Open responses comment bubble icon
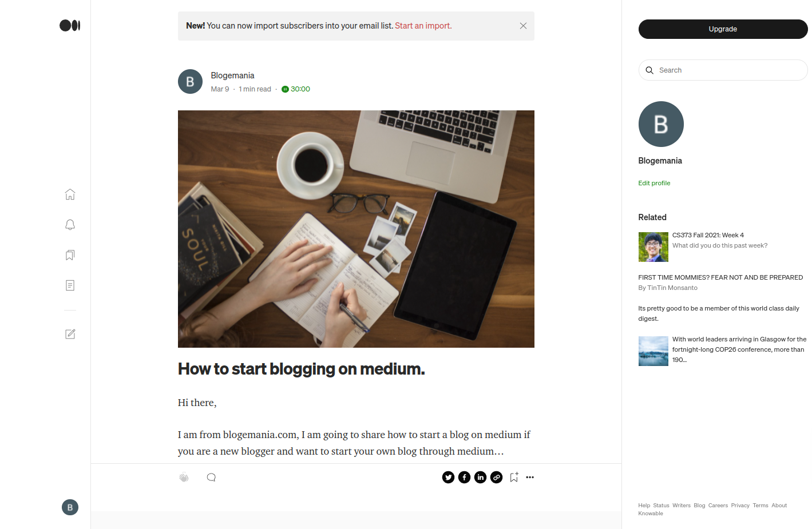Screen dimensions: 812x529 click(211, 478)
